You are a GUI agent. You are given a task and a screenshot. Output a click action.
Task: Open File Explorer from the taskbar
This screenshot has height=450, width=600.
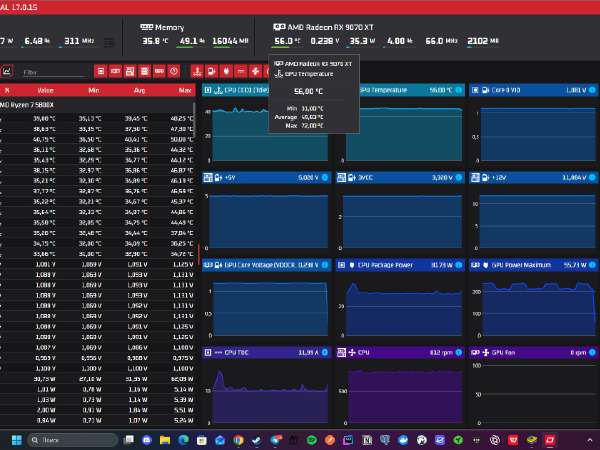pos(165,440)
